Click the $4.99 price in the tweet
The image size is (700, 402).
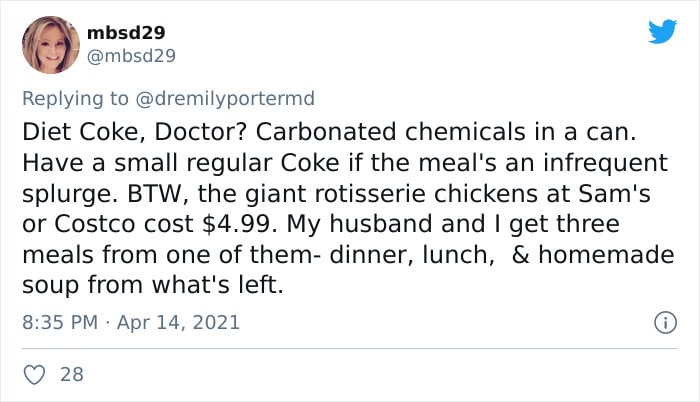[x=236, y=224]
